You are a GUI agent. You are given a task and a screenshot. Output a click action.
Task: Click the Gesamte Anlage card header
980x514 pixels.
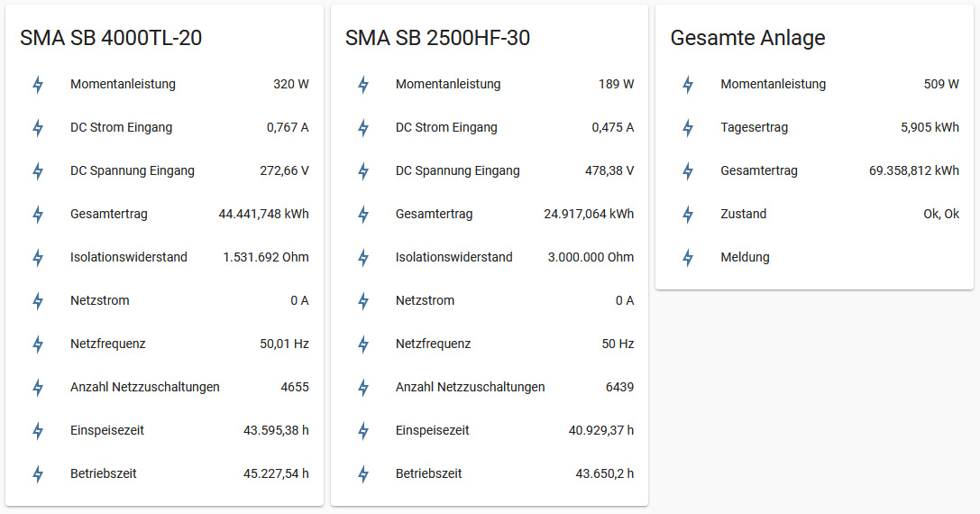pyautogui.click(x=747, y=38)
